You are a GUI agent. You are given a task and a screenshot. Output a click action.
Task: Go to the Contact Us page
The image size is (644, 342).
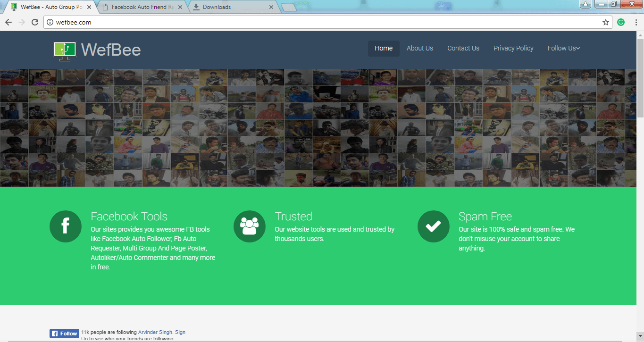pyautogui.click(x=463, y=48)
